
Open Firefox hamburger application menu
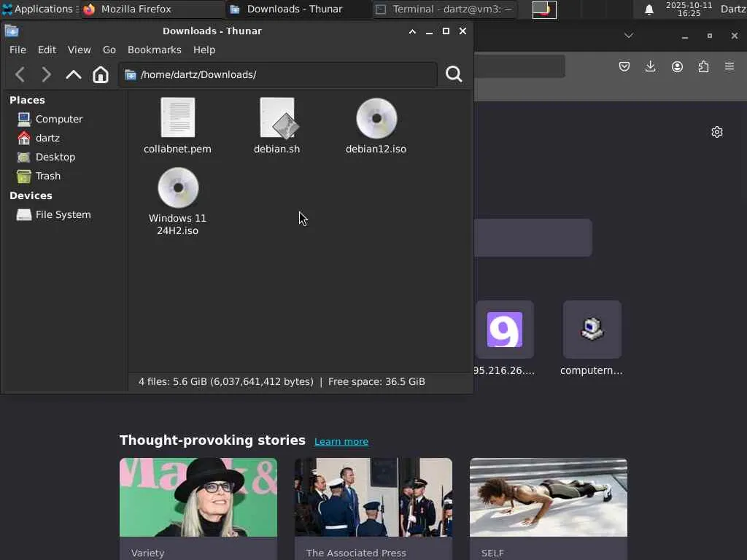729,66
